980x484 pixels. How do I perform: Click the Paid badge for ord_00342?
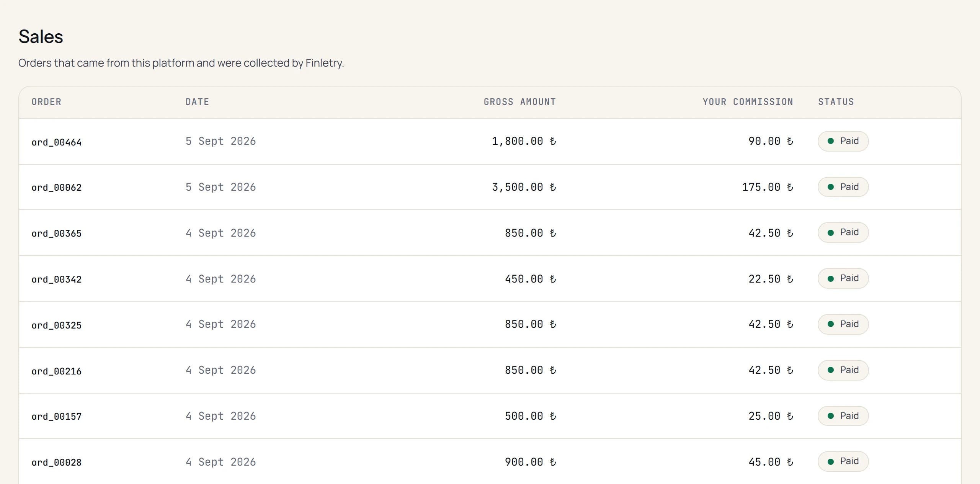pos(843,278)
